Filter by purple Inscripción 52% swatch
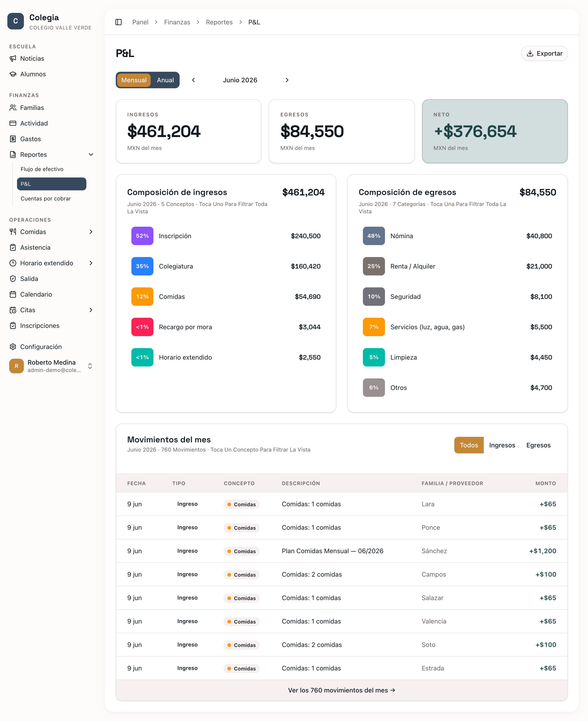This screenshot has height=721, width=588. tap(142, 236)
